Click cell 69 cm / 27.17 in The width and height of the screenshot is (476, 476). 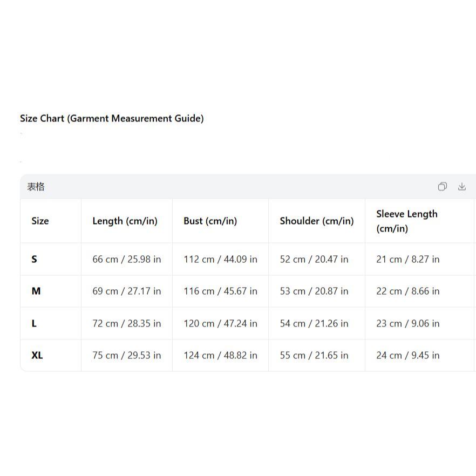[127, 291]
